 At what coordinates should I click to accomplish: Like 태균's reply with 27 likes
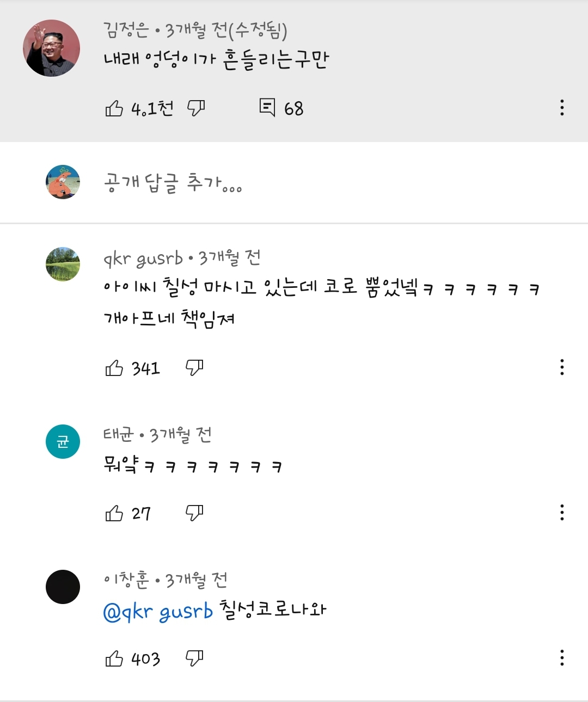pos(114,513)
